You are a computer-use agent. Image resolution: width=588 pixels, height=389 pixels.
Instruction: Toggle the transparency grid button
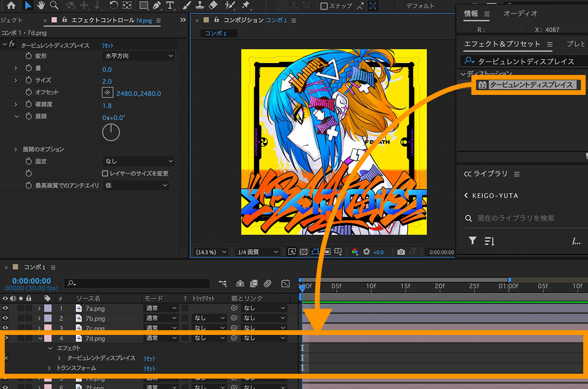[303, 252]
